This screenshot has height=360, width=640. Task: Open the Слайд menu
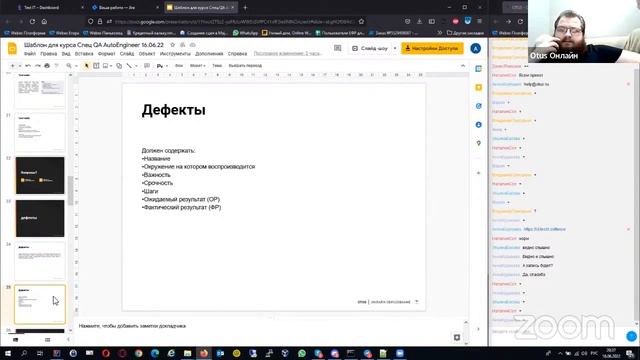tap(127, 54)
